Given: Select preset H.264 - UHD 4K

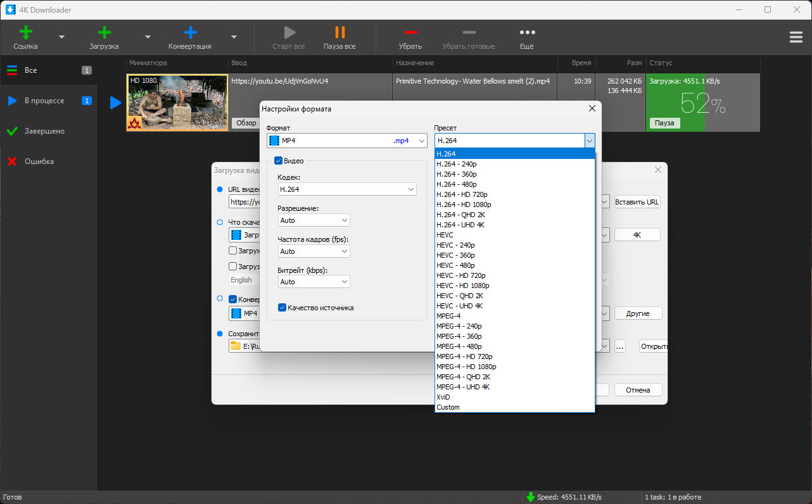Looking at the screenshot, I should (x=514, y=225).
